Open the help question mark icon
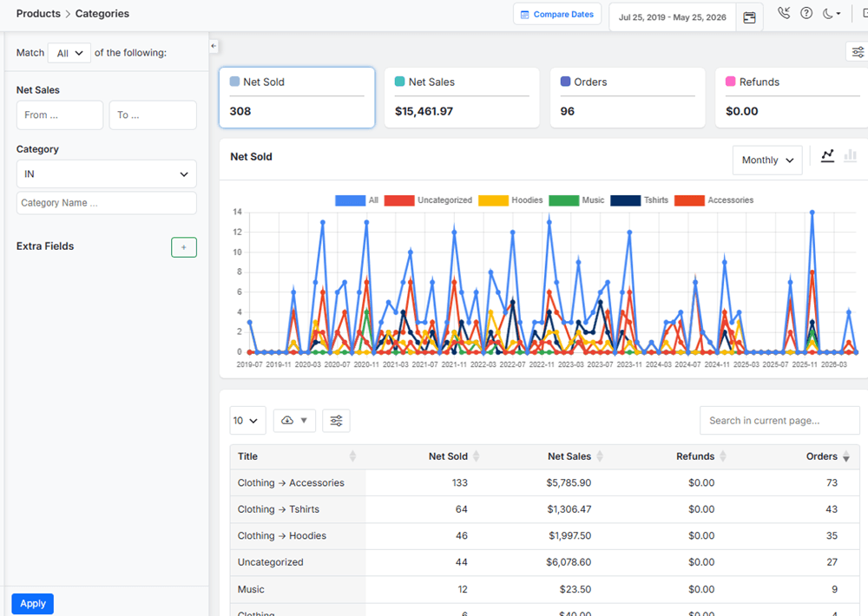This screenshot has height=616, width=868. [806, 13]
